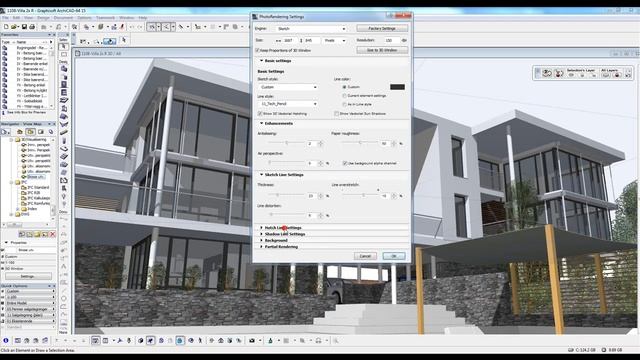This screenshot has width=640, height=360.
Task: Click the link icon beside Resolution field
Action: (x=404, y=40)
